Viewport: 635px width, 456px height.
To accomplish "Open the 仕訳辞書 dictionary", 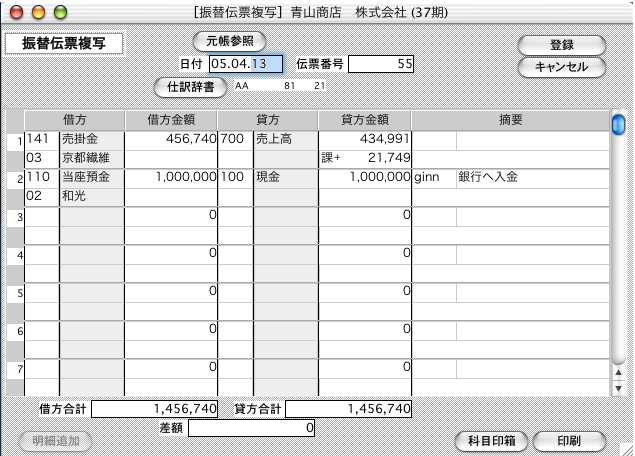I will coord(190,87).
